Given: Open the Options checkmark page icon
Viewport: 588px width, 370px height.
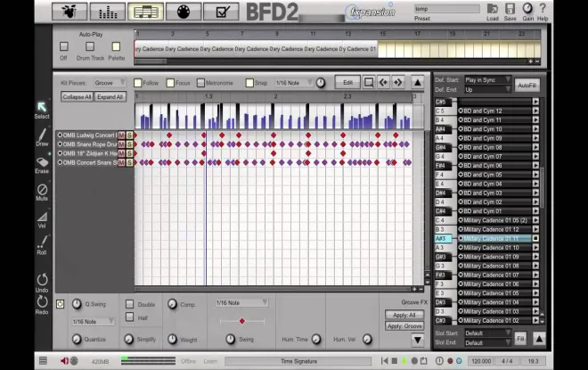Looking at the screenshot, I should coord(221,12).
